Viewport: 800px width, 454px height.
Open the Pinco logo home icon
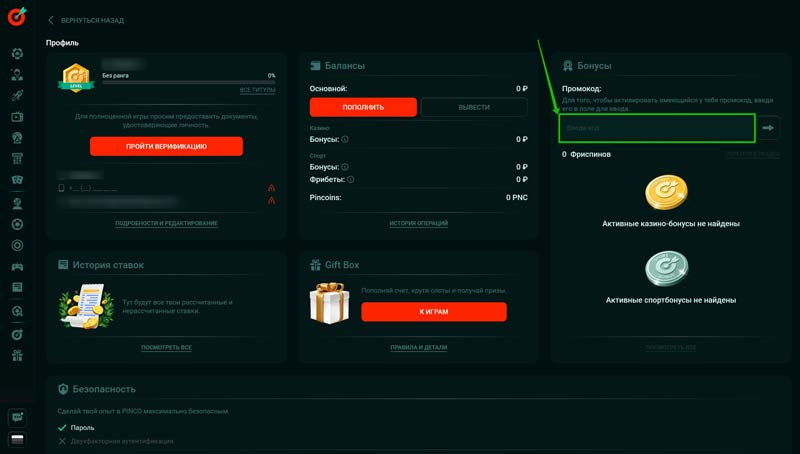17,16
